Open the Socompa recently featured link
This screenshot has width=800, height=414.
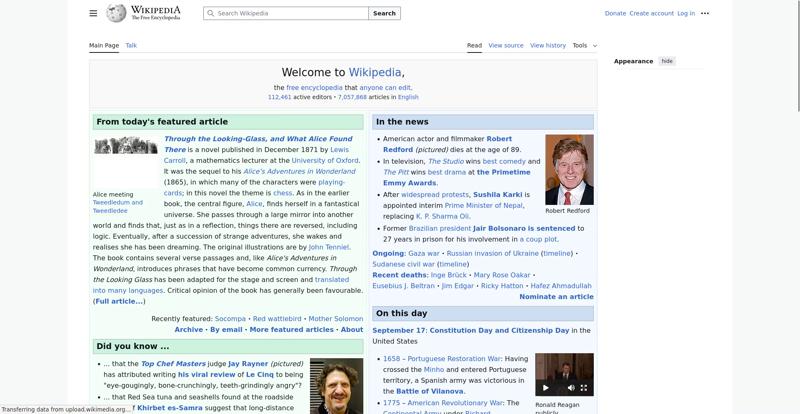coord(230,319)
